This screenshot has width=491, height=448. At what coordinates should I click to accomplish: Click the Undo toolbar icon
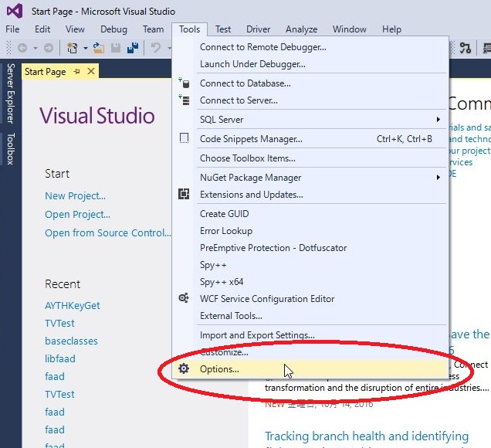[156, 48]
